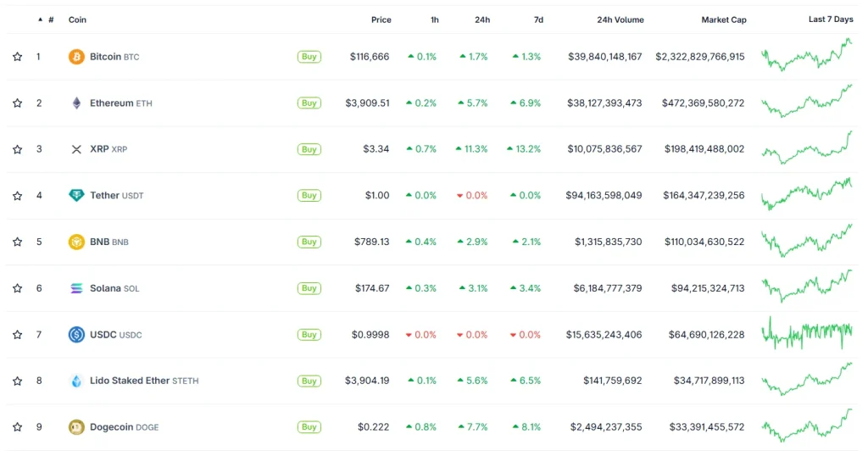Click the Tether logo icon
Image resolution: width=868 pixels, height=451 pixels.
tap(76, 196)
